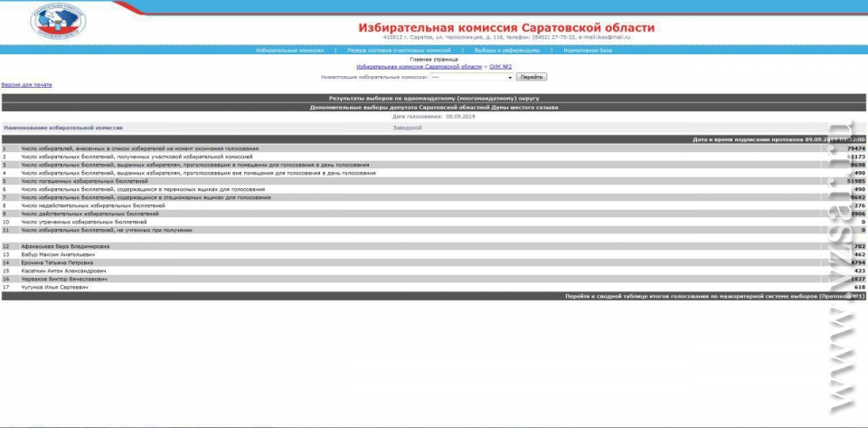Click the Saratov election commission logo
The image size is (868, 428).
pyautogui.click(x=58, y=22)
